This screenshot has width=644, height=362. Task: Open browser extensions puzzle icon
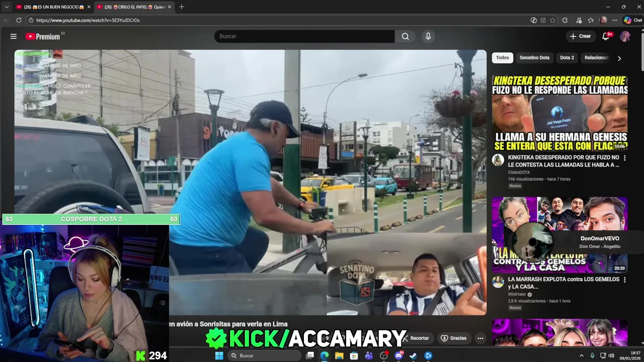click(565, 20)
